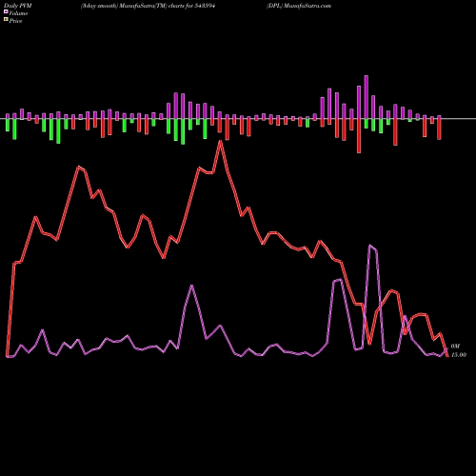Click the purple Volume legend swatch
The image size is (476, 476).
(6, 12)
